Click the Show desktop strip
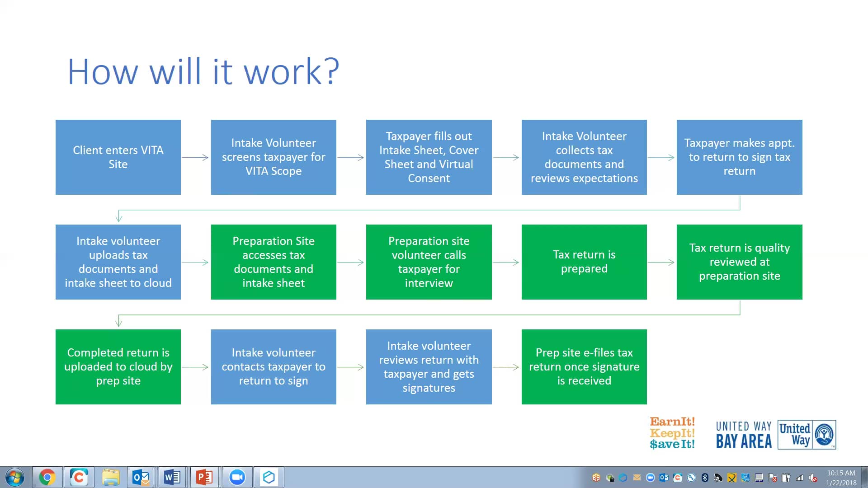Viewport: 868px width, 488px height. click(864, 477)
